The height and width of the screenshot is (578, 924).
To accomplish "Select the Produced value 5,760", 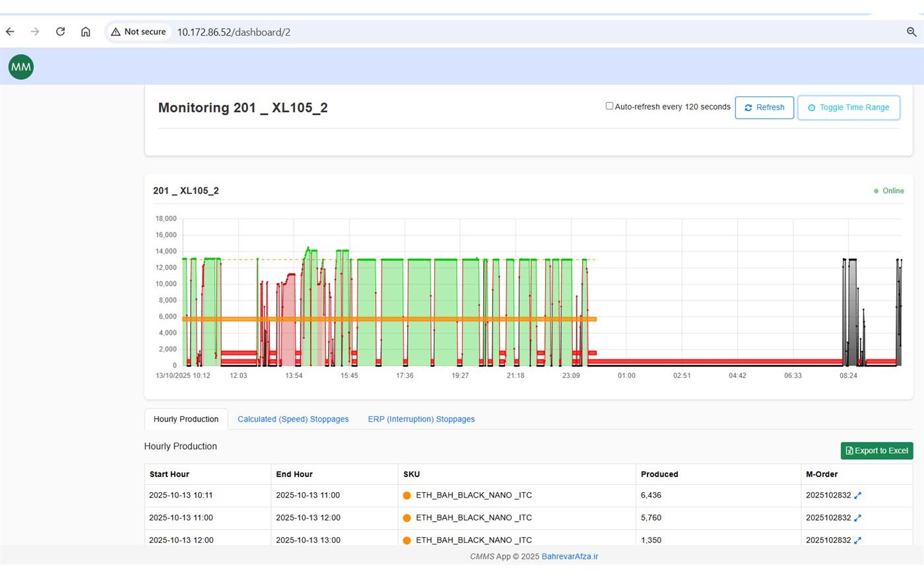I will pos(651,518).
